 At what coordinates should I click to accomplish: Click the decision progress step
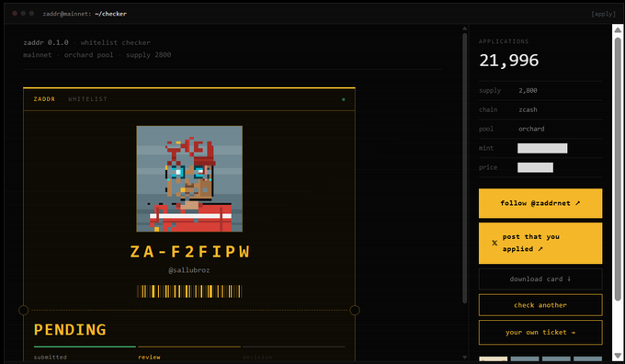257,358
